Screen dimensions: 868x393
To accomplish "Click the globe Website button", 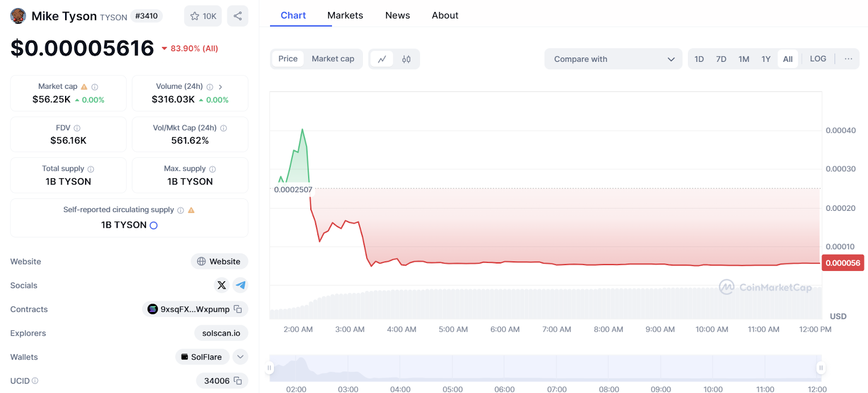I will pyautogui.click(x=220, y=261).
